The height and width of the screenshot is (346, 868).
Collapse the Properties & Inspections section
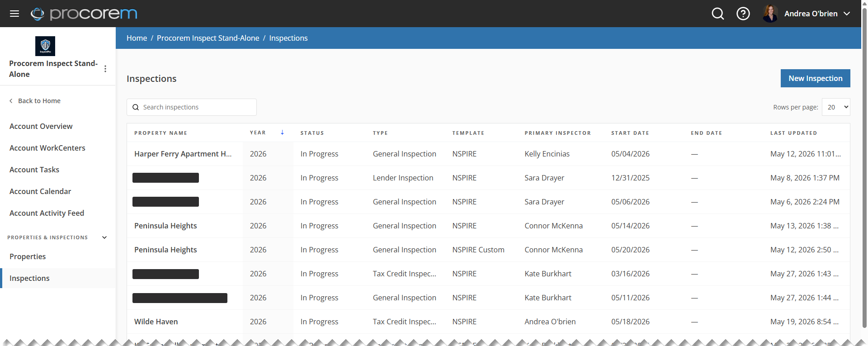click(x=104, y=237)
